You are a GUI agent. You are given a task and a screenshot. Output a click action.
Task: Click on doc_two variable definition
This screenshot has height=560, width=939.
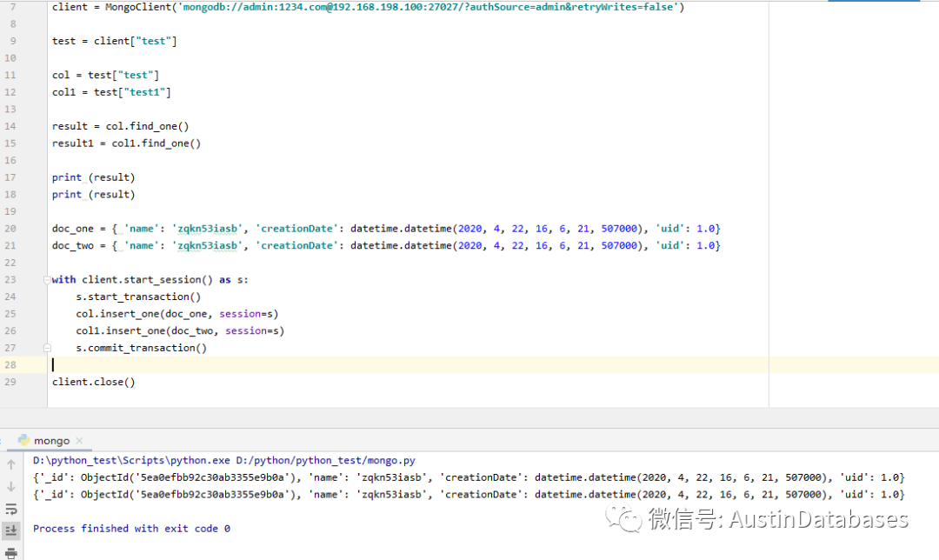[x=386, y=245]
